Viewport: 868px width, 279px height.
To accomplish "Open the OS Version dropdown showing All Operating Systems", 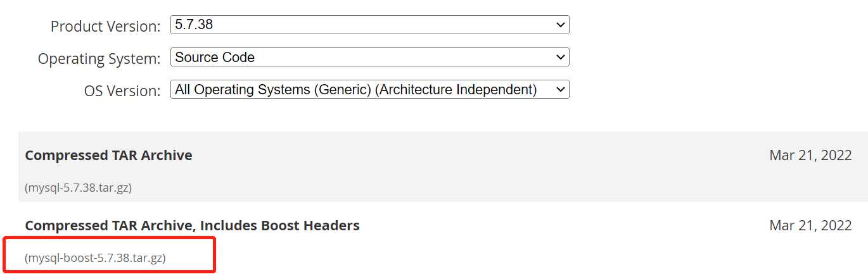I will click(370, 89).
